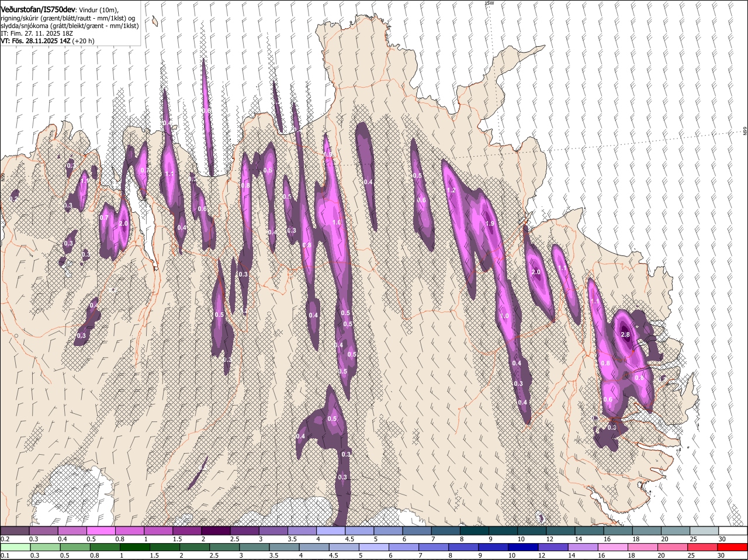The image size is (748, 560).
Task: Click the IT Fim. 27.11.2025 18Z line
Action: coord(37,33)
